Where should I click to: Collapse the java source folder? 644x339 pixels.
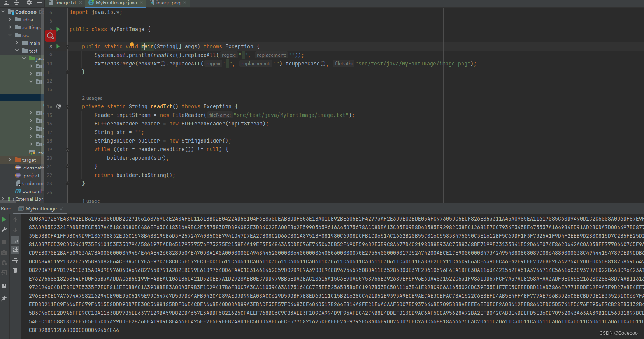24,58
